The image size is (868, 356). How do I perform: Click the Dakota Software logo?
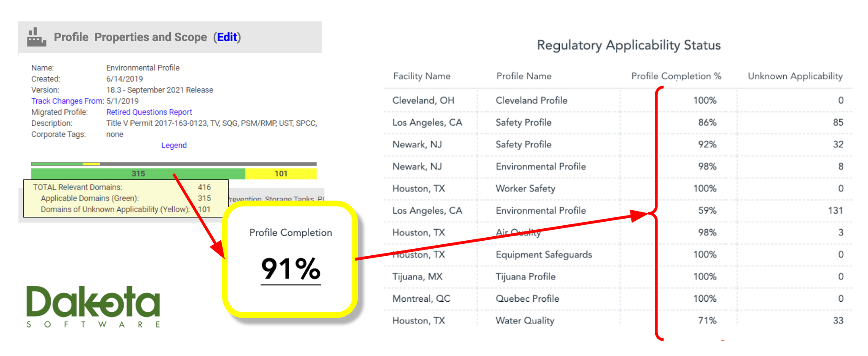[93, 307]
